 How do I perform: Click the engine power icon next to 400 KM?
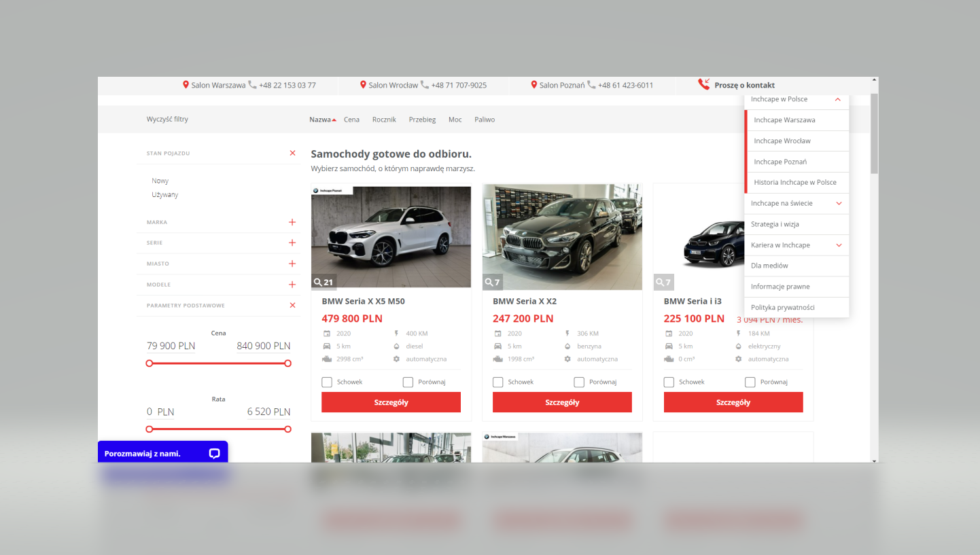tap(396, 334)
